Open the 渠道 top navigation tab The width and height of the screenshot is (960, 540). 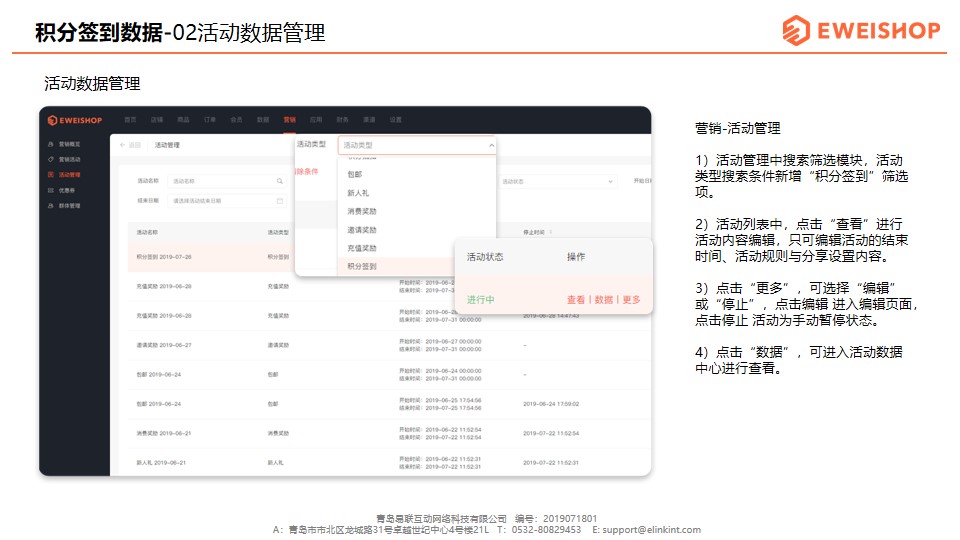369,120
